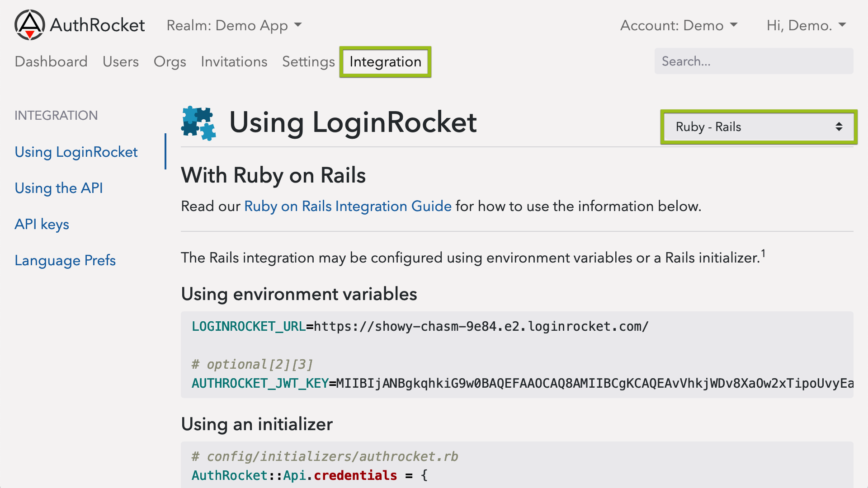Go to API keys page
The image size is (868, 488).
click(42, 225)
